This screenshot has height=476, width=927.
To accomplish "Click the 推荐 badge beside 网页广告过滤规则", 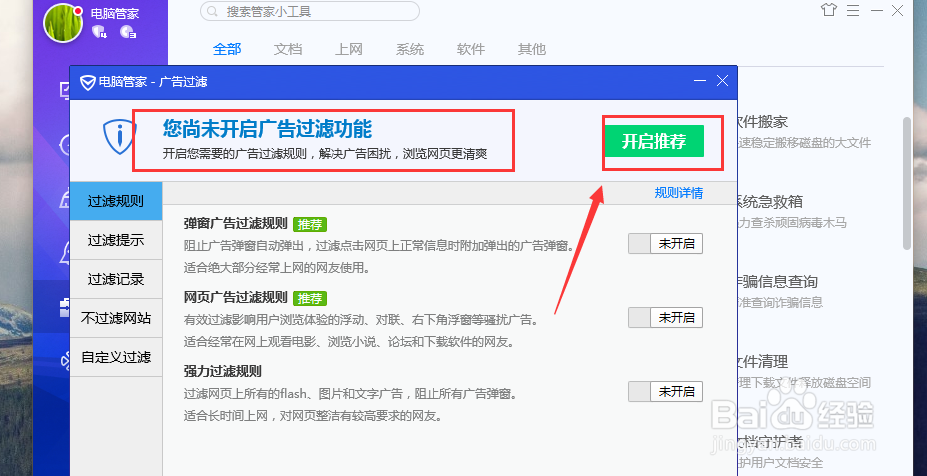I will [x=310, y=297].
